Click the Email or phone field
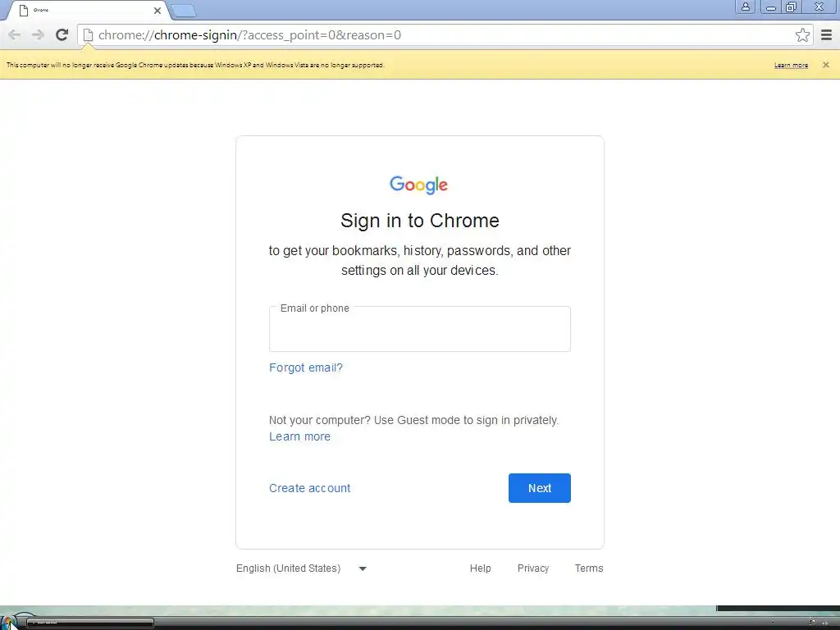 [x=420, y=329]
